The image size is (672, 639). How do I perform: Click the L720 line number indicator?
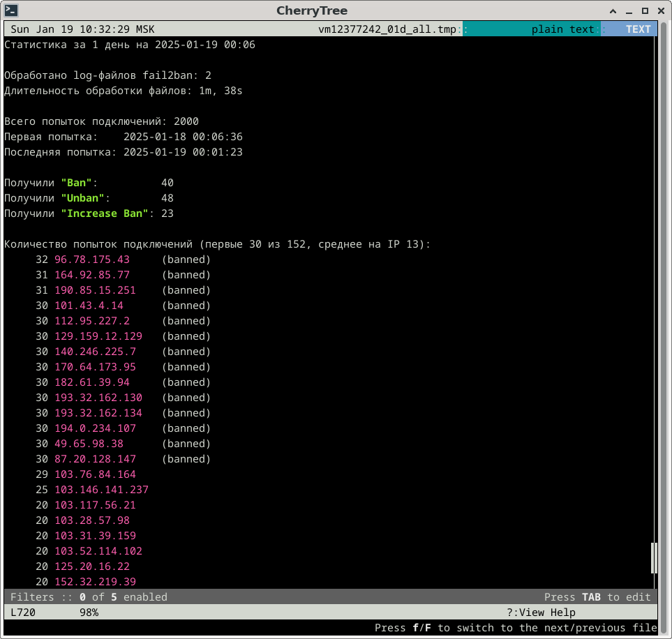23,612
